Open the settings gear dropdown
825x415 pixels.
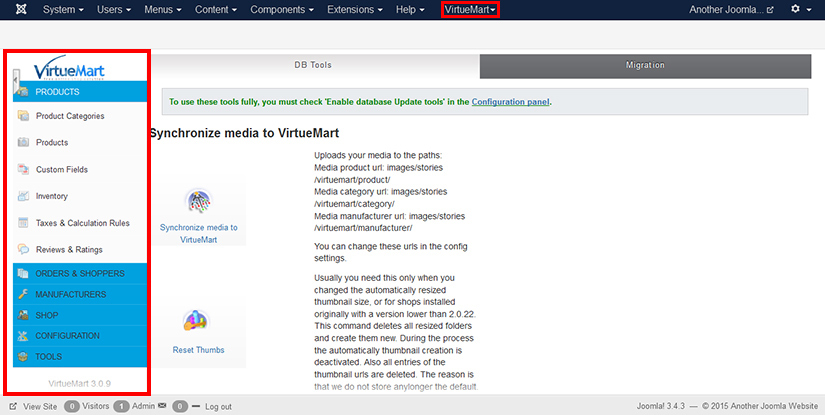(799, 9)
